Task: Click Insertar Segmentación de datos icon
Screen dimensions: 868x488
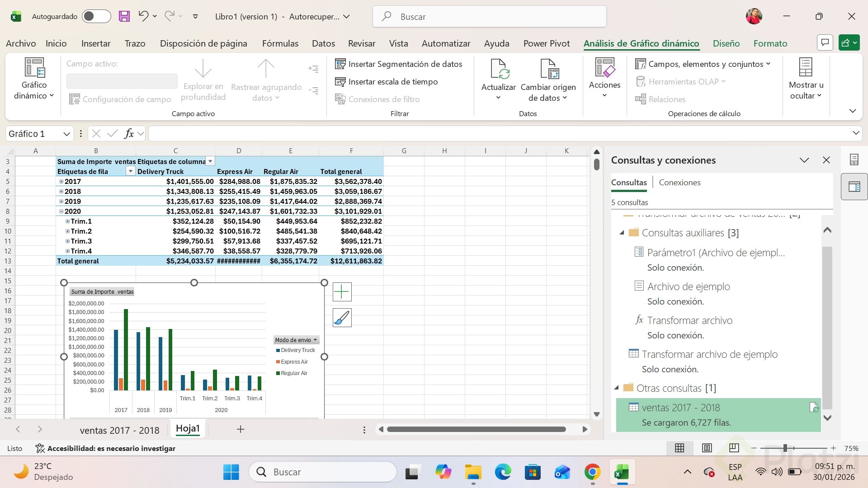Action: [340, 64]
